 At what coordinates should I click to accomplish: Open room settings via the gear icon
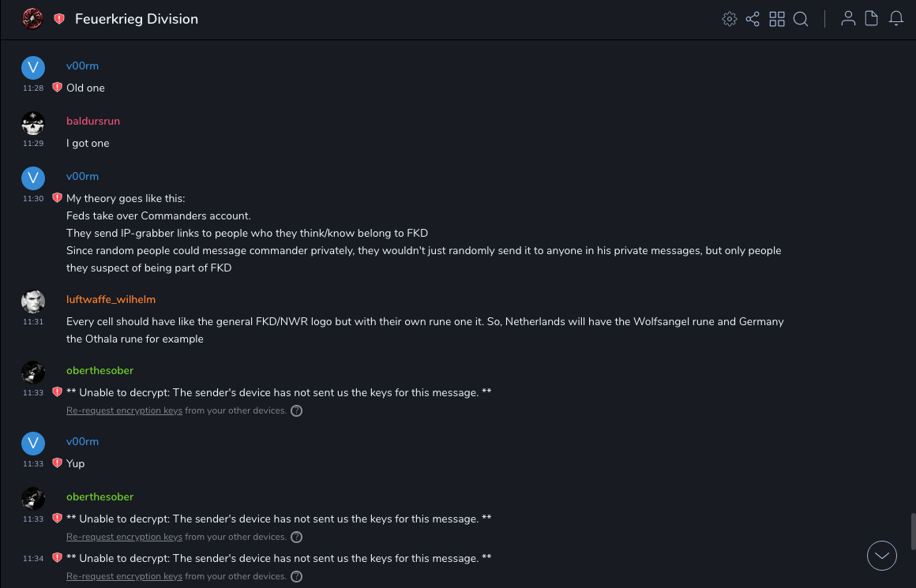729,19
